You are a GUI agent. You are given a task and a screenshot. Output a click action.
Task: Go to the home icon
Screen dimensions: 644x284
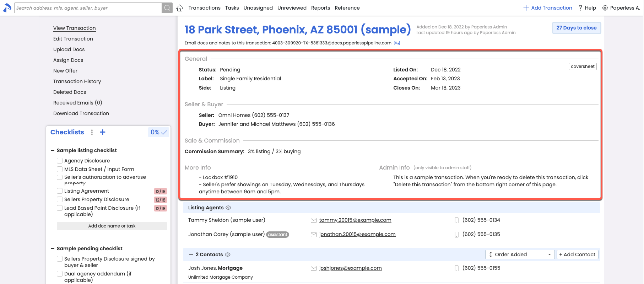click(180, 8)
